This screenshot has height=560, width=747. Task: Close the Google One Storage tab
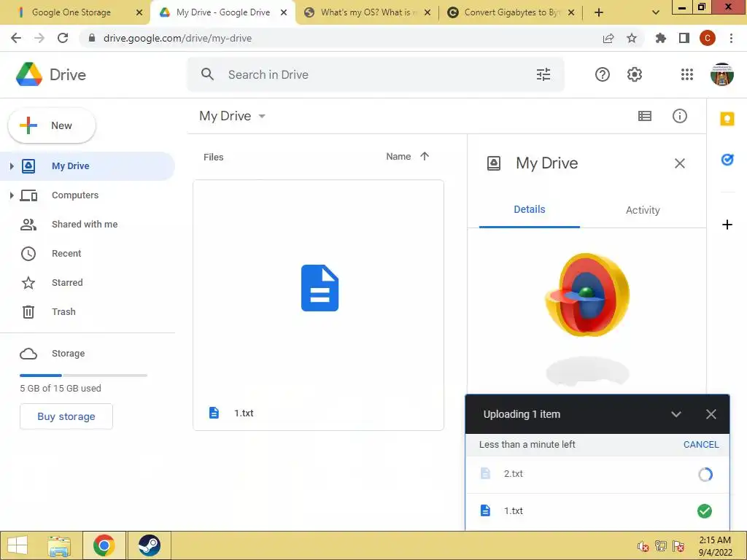click(139, 12)
